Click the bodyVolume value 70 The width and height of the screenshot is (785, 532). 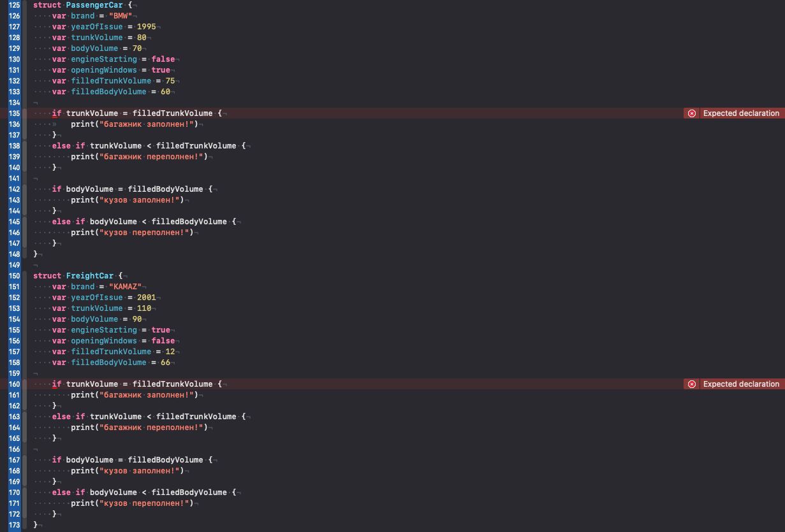coord(137,48)
